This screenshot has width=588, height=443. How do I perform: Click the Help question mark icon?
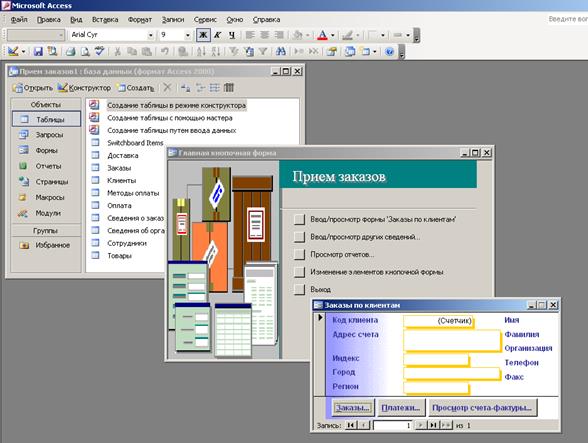(389, 51)
